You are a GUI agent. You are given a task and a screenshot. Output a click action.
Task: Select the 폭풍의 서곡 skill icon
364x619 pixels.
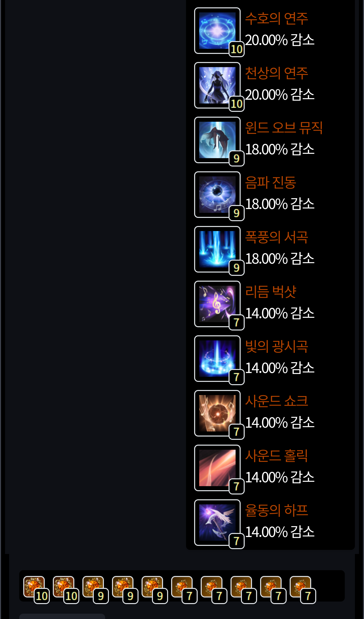coord(217,249)
